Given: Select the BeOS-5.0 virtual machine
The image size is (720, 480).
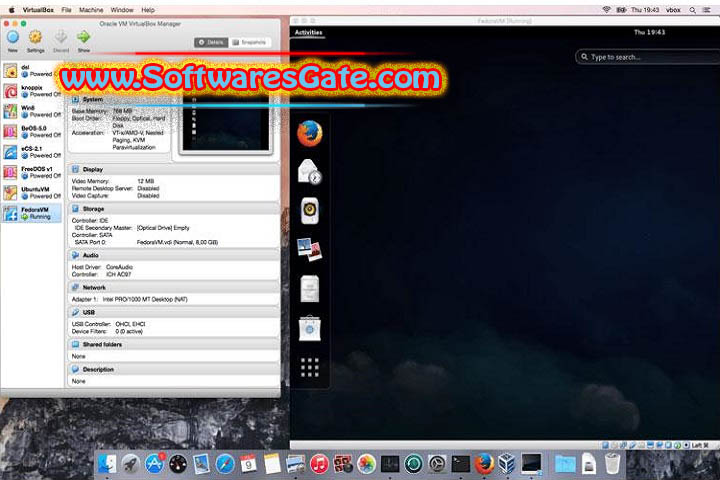Looking at the screenshot, I should click(32, 131).
